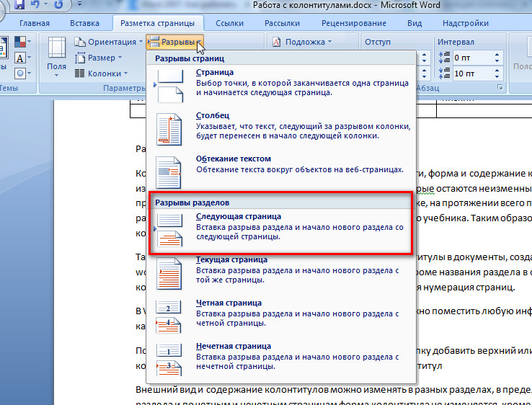Click the Отступ group label
532x405 pixels.
(378, 42)
